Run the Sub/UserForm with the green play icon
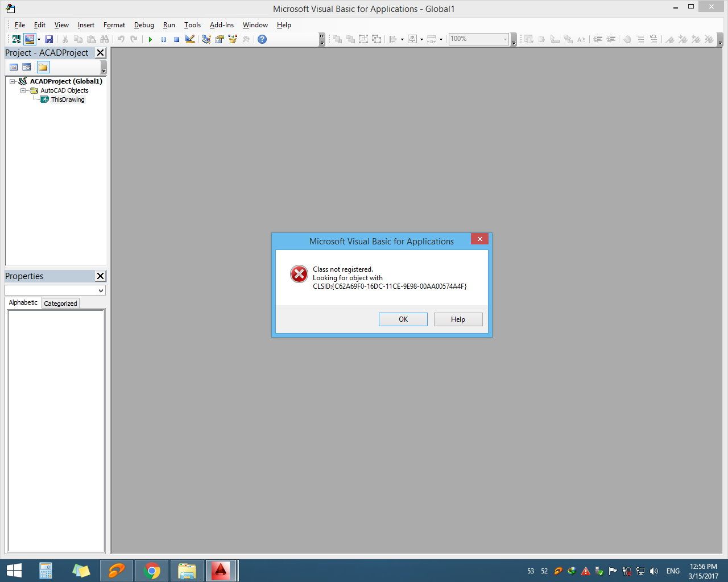Screen dimensions: 728x582 click(150, 39)
